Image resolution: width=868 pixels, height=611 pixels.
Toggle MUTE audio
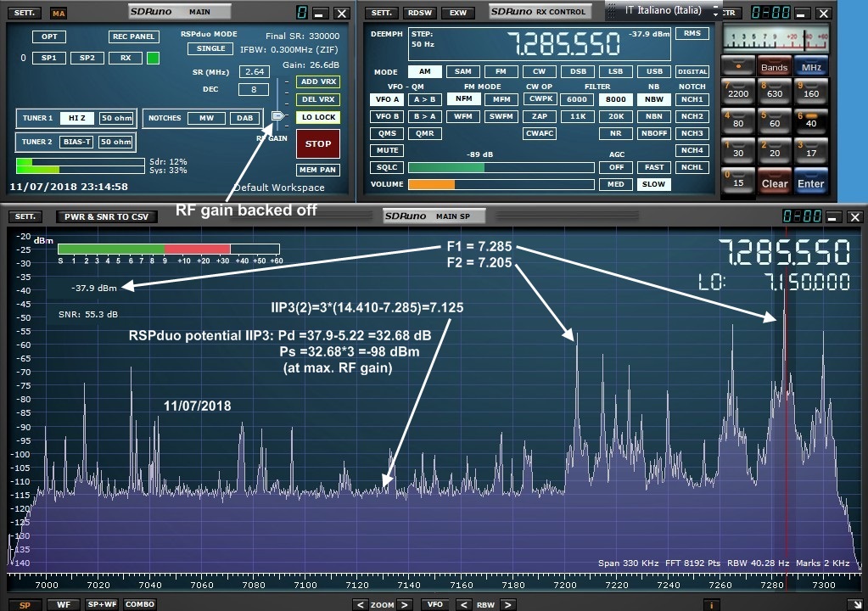tap(387, 150)
